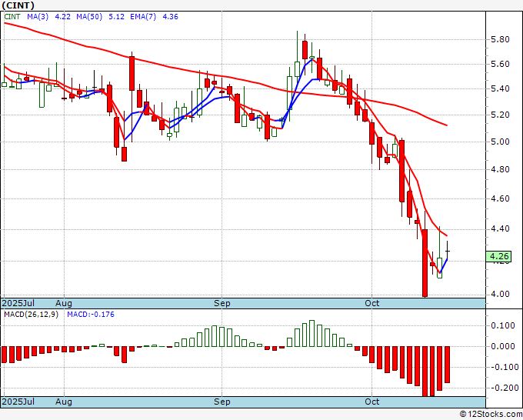Click the 5.80 price axis label
The image size is (523, 420).
click(x=501, y=39)
